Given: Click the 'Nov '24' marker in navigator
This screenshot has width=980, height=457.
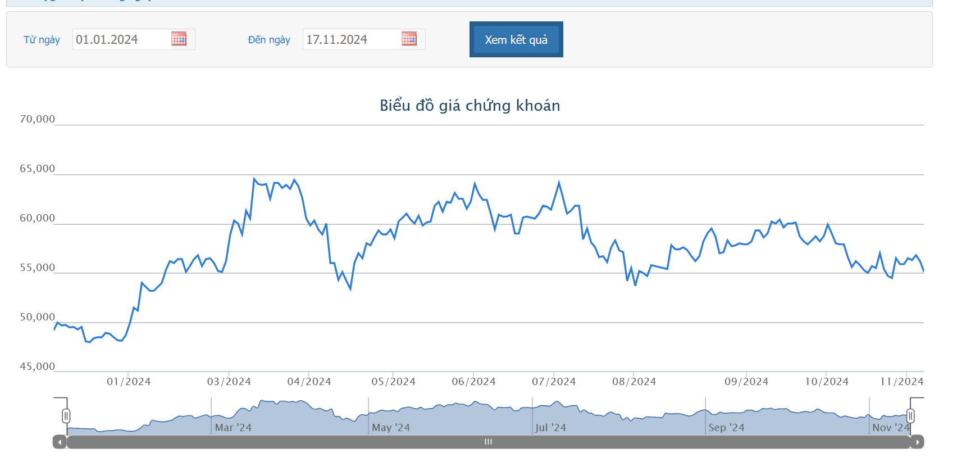Looking at the screenshot, I should click(x=890, y=428).
